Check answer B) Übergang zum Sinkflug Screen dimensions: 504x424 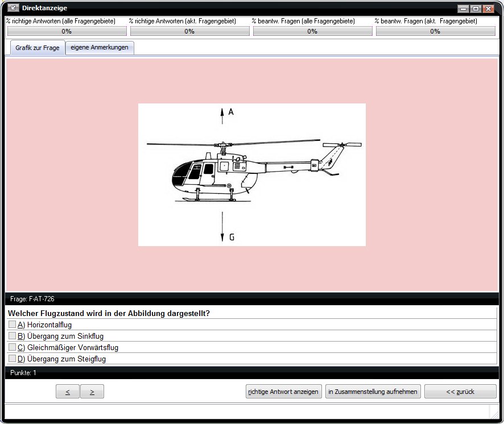point(12,336)
